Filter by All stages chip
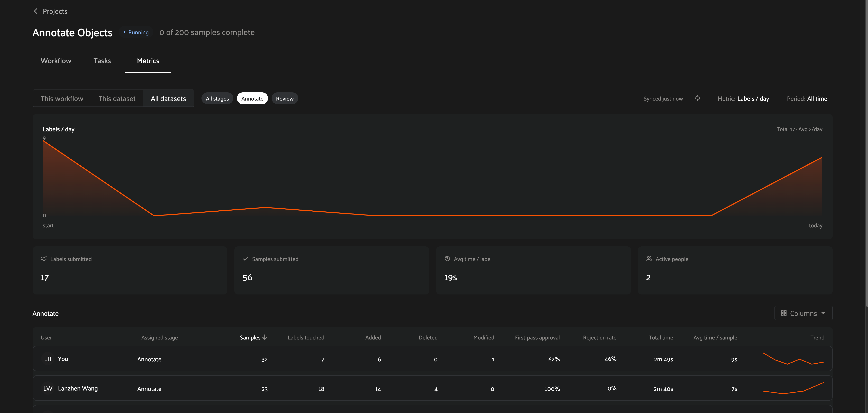This screenshot has width=868, height=413. pyautogui.click(x=217, y=98)
